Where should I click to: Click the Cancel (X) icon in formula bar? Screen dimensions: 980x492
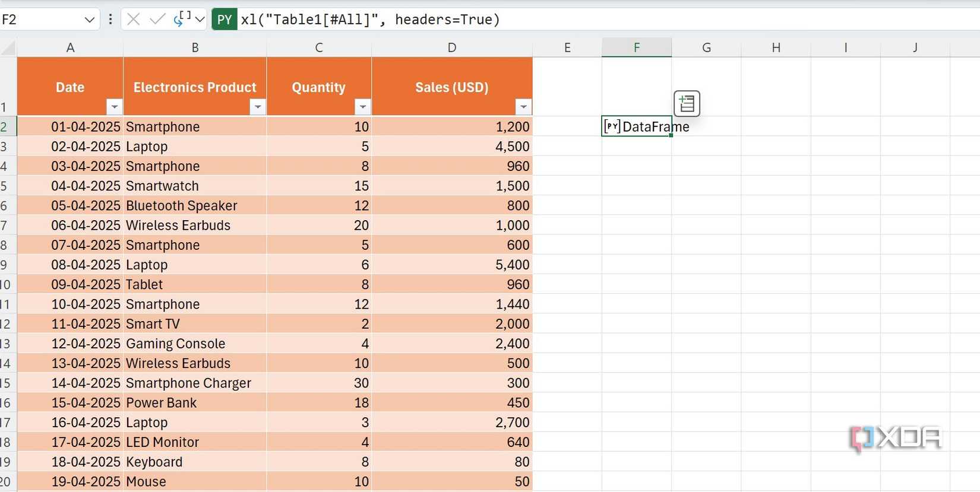(x=134, y=20)
